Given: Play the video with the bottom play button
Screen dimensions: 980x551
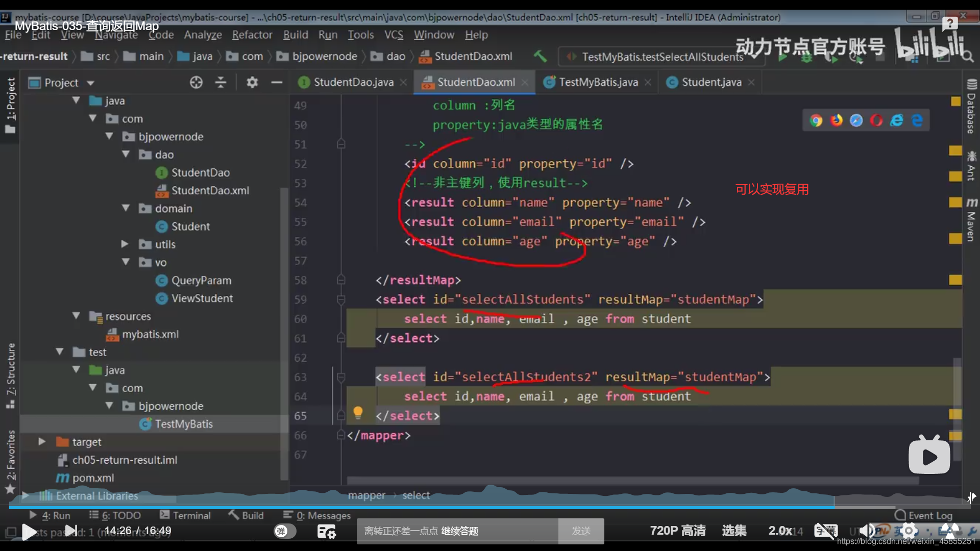Looking at the screenshot, I should tap(29, 532).
